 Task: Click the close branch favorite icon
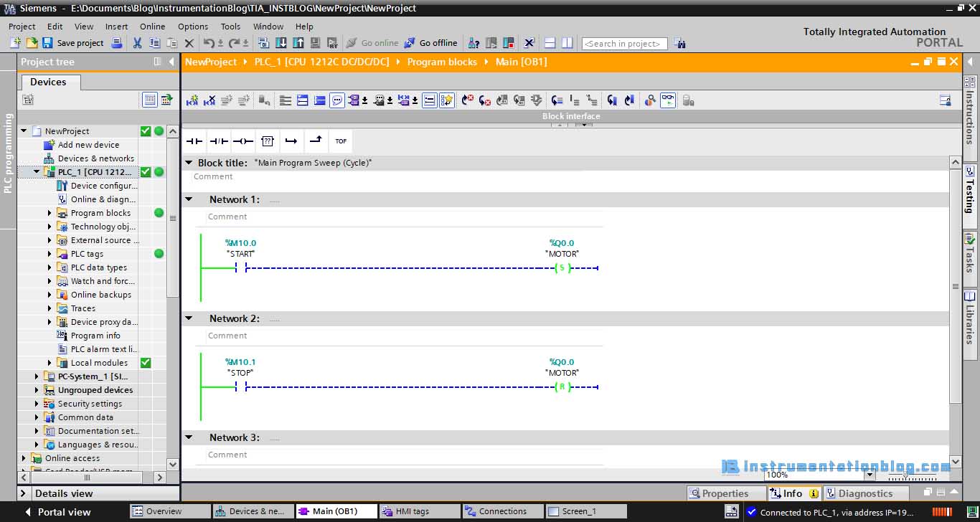[316, 141]
